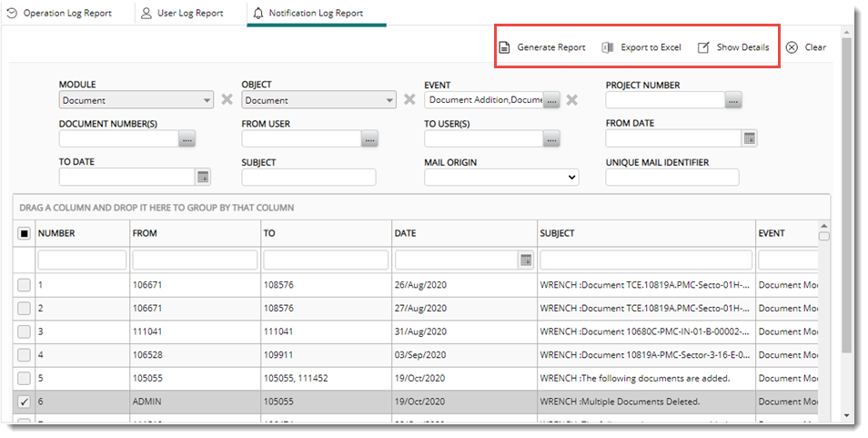Click the From Date input field
The height and width of the screenshot is (438, 868).
[673, 138]
